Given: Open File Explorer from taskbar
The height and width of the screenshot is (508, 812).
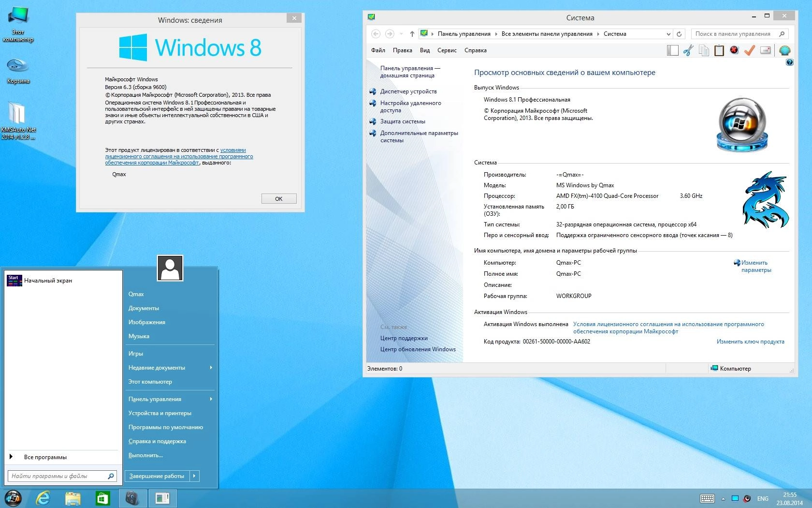Looking at the screenshot, I should point(73,498).
